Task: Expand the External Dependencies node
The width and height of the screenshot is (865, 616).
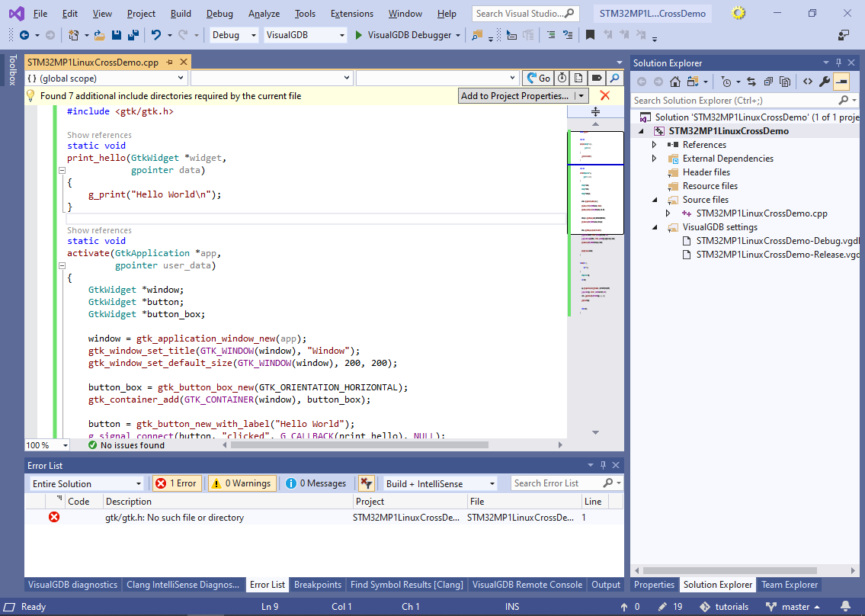Action: (x=654, y=159)
